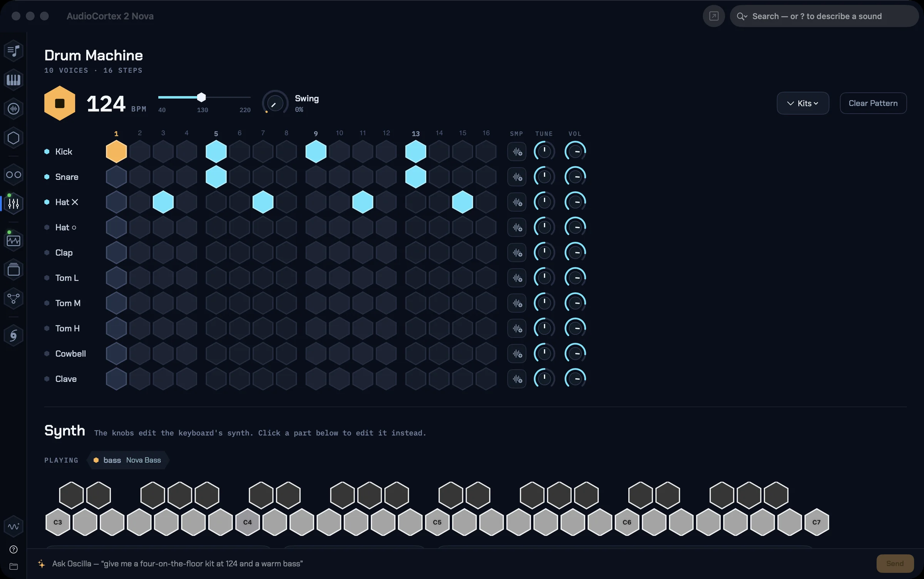Image resolution: width=924 pixels, height=579 pixels.
Task: Click the BPM tempo slider handle
Action: pyautogui.click(x=201, y=97)
